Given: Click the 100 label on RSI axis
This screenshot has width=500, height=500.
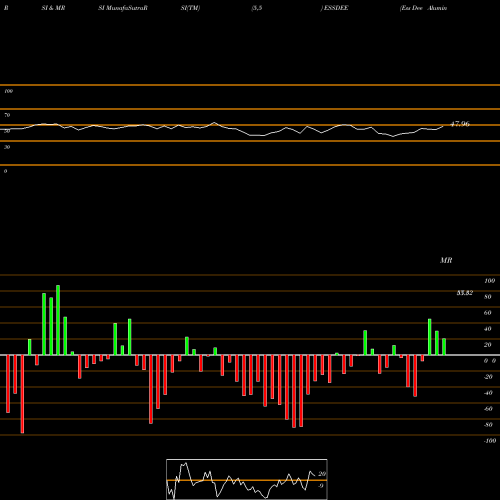Looking at the screenshot, I should click(x=9, y=91).
